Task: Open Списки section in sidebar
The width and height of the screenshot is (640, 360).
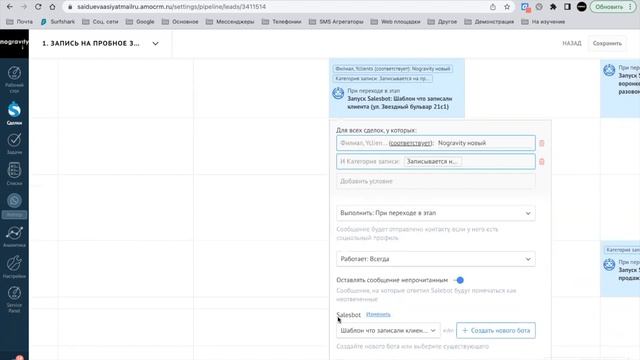Action: pos(14,174)
